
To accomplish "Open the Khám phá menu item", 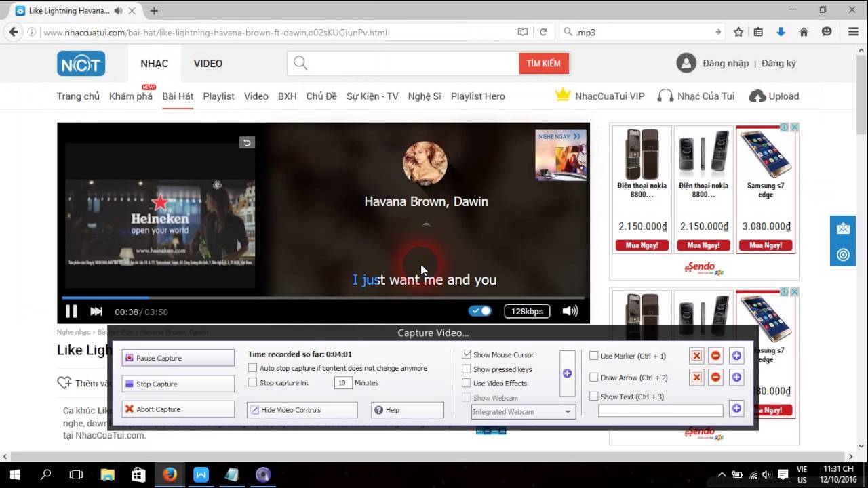I will [x=131, y=96].
